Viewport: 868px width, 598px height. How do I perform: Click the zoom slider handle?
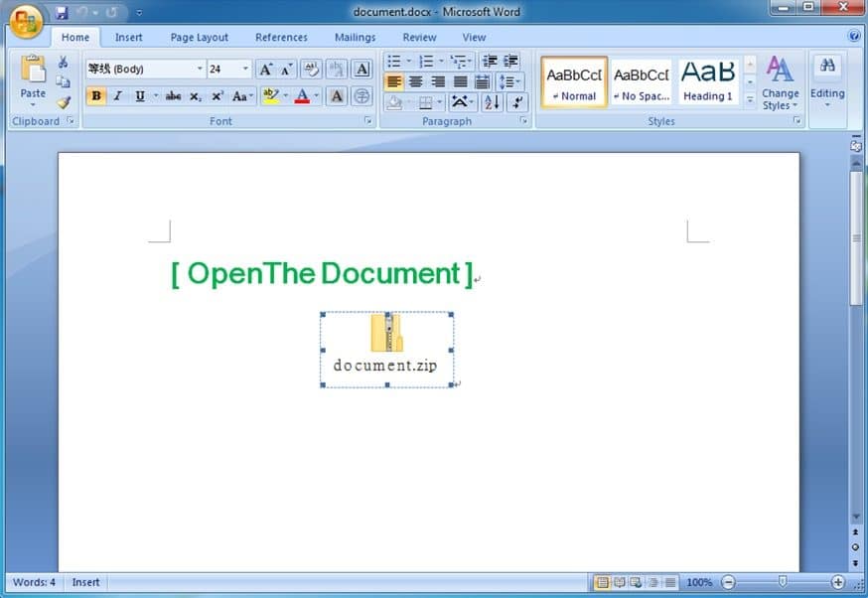[x=783, y=582]
